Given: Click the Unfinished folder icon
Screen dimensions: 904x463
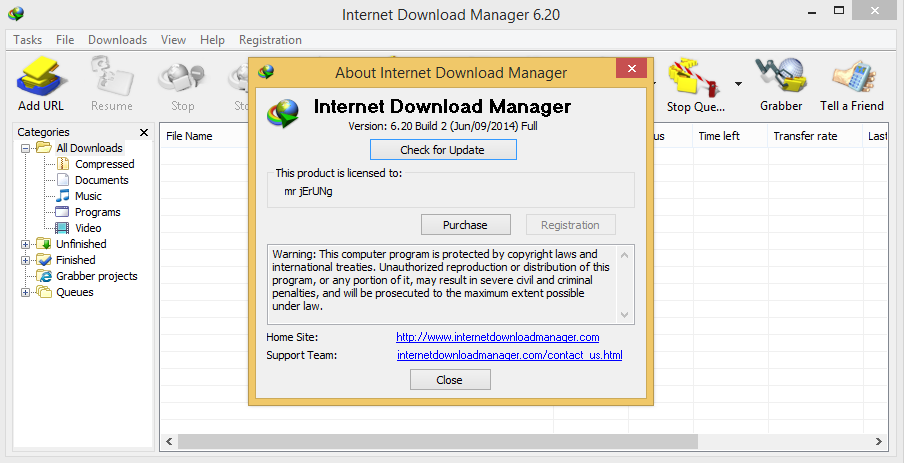Looking at the screenshot, I should pyautogui.click(x=44, y=243).
